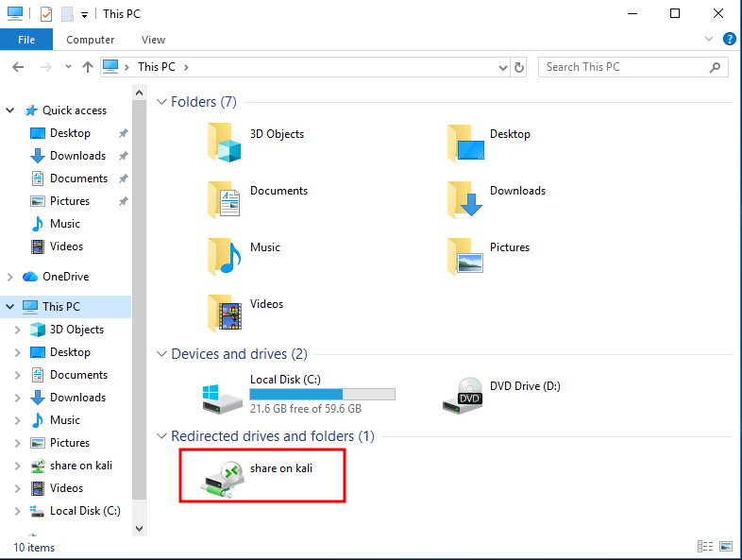Open Customize Quick Access Toolbar dropdown

click(x=84, y=15)
